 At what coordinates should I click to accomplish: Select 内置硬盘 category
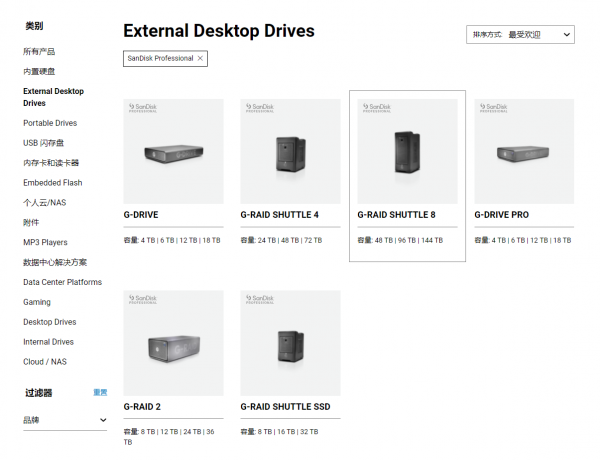tap(39, 71)
